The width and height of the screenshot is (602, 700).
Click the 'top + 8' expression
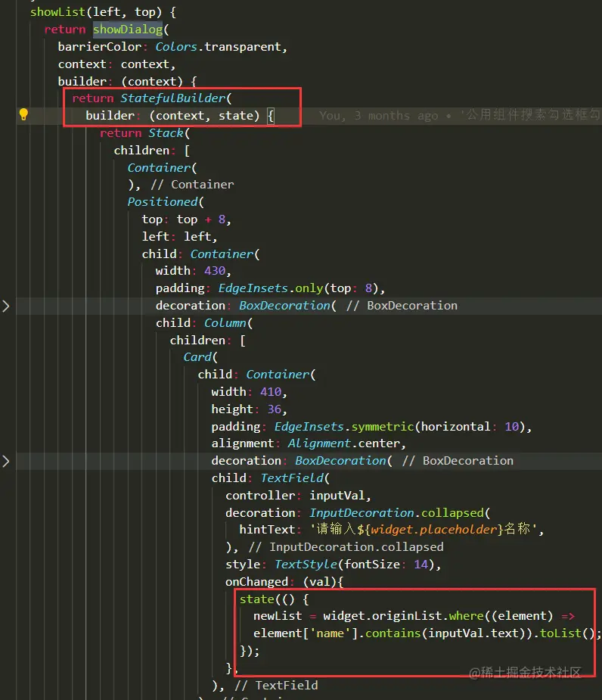point(201,219)
